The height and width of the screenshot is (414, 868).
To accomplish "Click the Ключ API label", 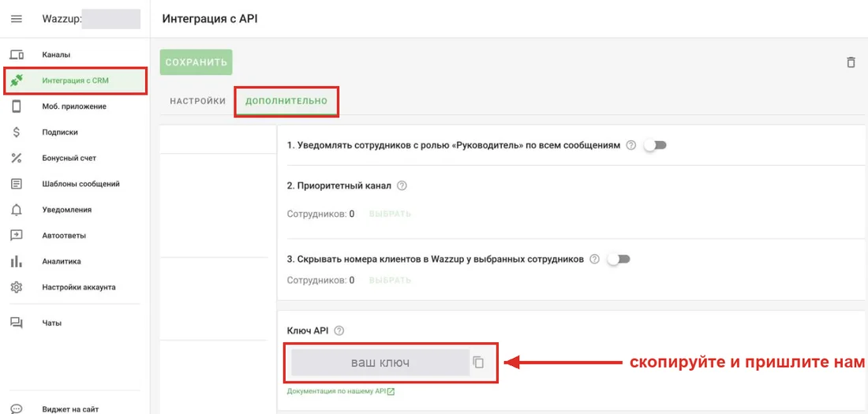I will pyautogui.click(x=307, y=330).
